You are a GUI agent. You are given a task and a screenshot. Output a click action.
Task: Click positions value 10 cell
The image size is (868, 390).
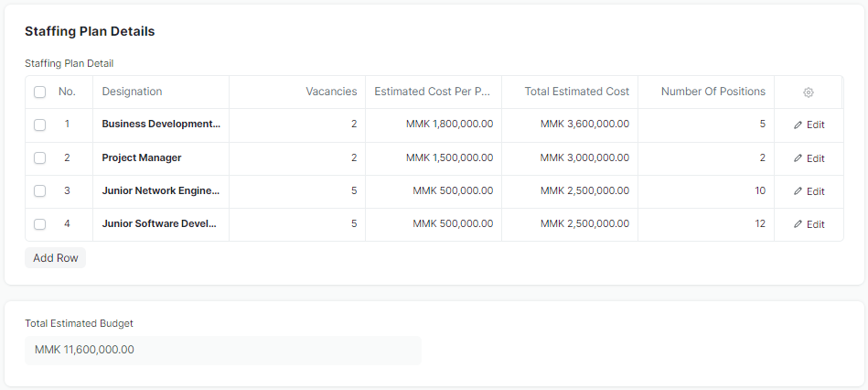click(x=706, y=191)
